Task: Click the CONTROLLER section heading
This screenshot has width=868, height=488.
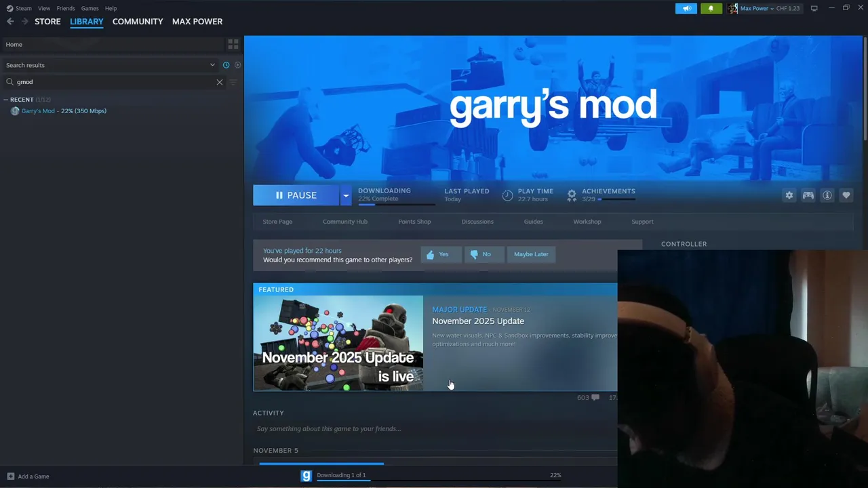Action: 684,244
